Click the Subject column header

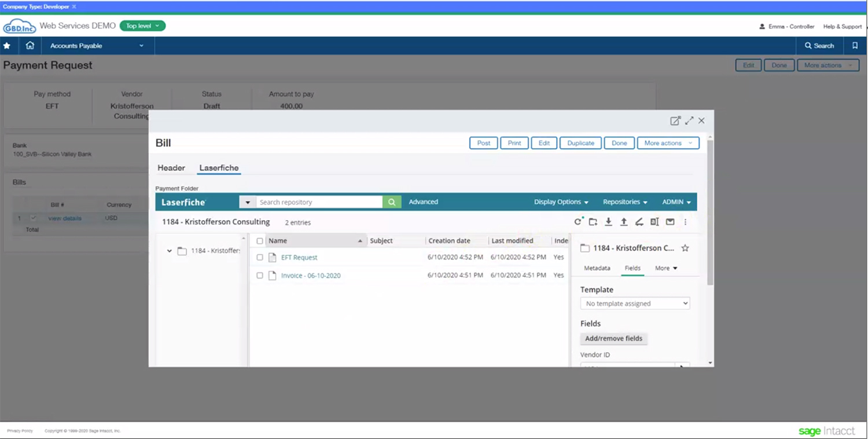(x=381, y=241)
